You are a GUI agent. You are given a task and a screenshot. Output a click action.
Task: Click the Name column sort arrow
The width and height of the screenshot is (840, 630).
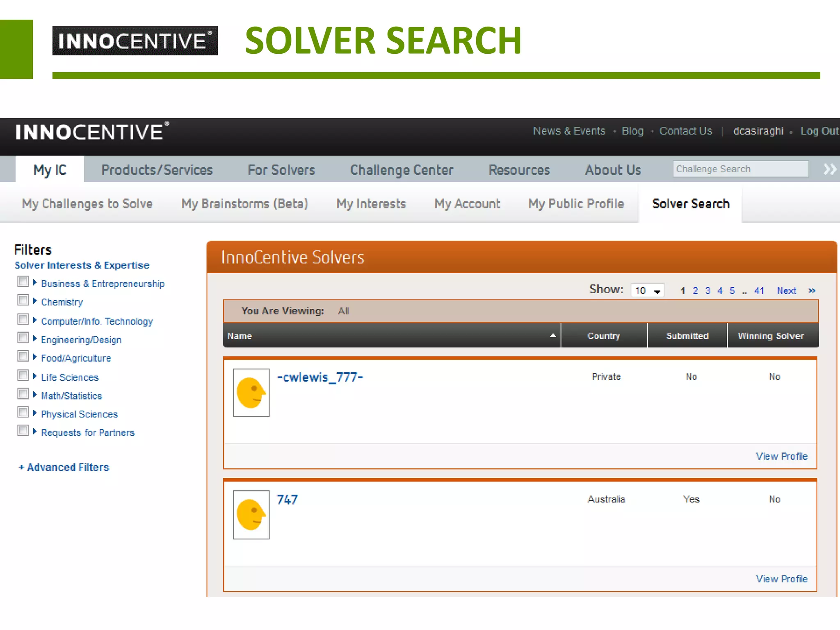tap(553, 336)
